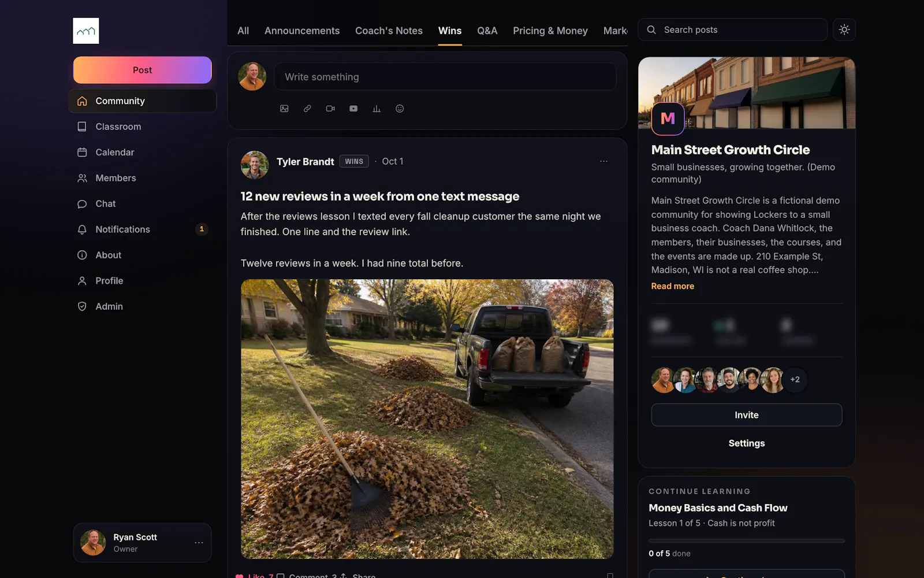Open post title '12 new reviews in a week'
Screen dimensions: 924x578
[x=380, y=197]
